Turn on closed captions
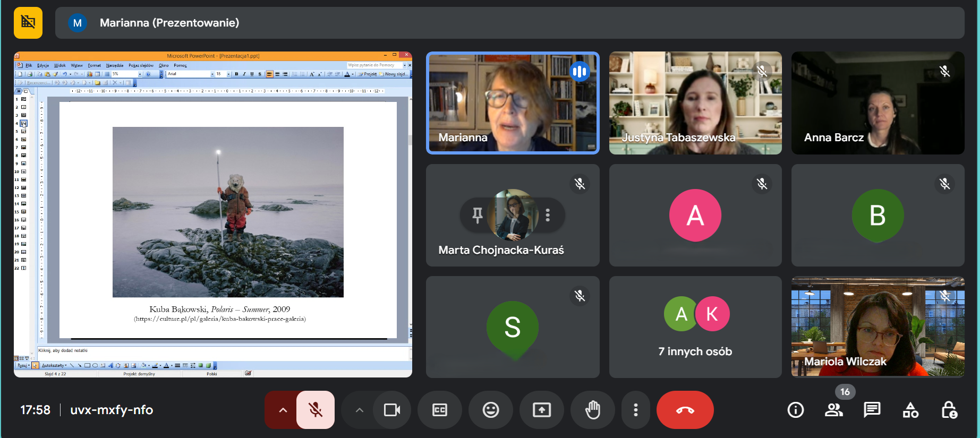Screen dimensions: 980x438 pos(439,410)
